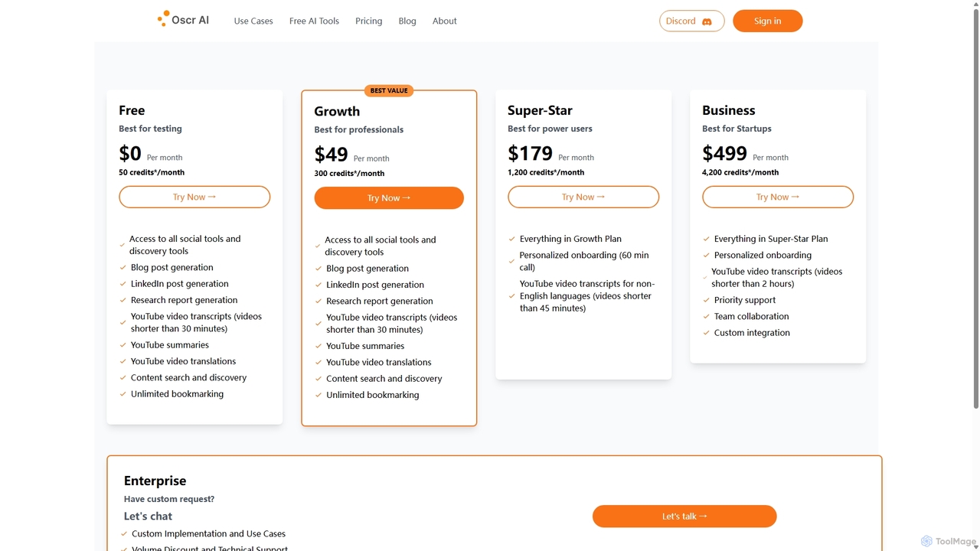Open Free AI Tools in navigation

pyautogui.click(x=314, y=21)
